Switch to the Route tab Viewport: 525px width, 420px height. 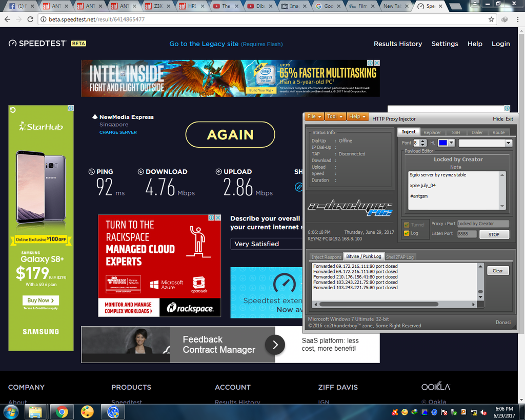click(x=498, y=132)
